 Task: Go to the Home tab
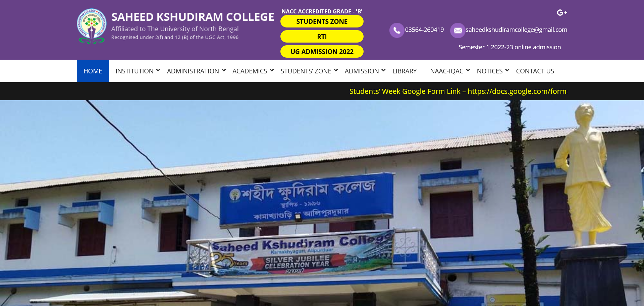point(93,71)
